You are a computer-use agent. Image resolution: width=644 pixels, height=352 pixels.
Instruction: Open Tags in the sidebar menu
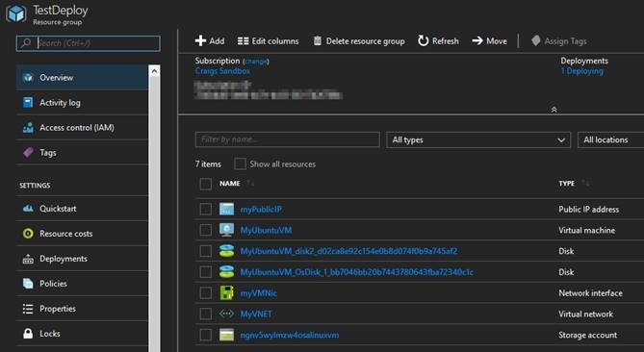[x=82, y=153]
